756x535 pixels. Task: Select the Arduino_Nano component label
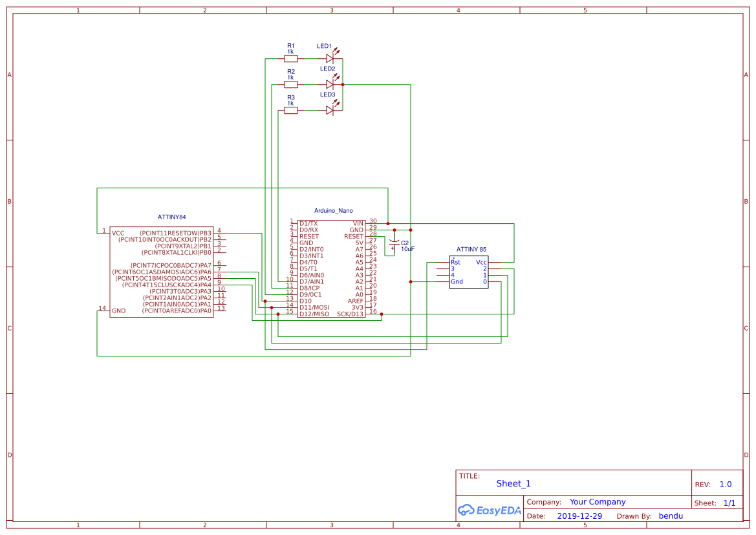click(x=333, y=211)
